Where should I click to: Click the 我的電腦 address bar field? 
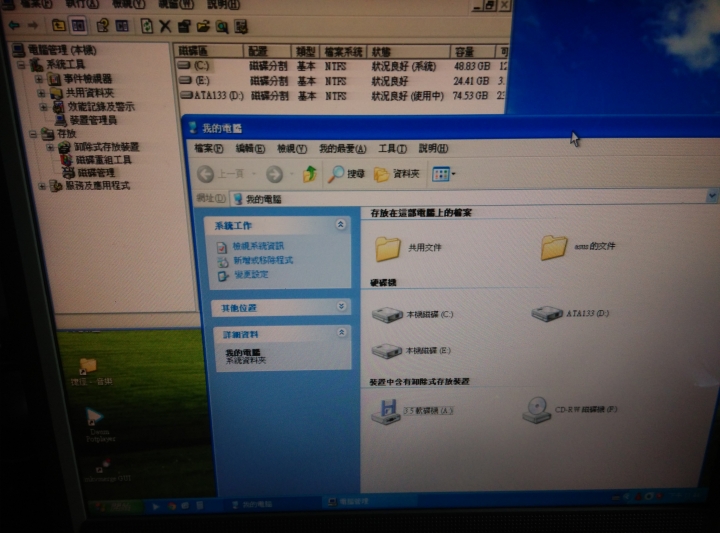coord(467,198)
